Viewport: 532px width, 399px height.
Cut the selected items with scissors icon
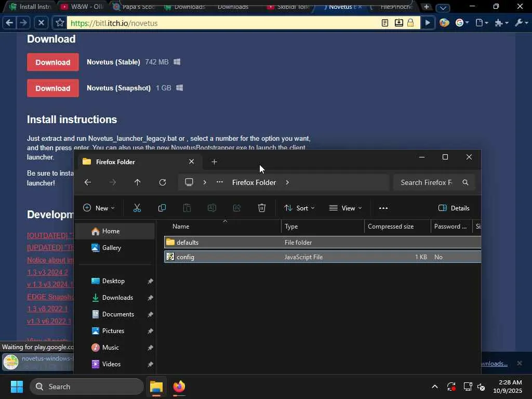point(137,208)
